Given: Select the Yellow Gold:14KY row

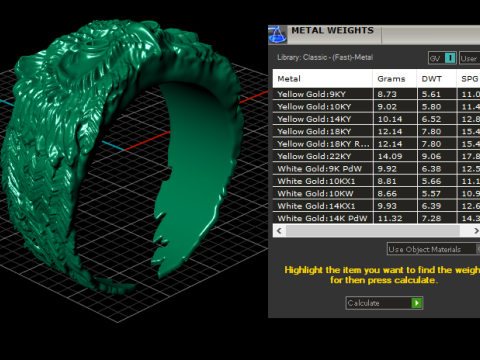Looking at the screenshot, I should [376, 119].
